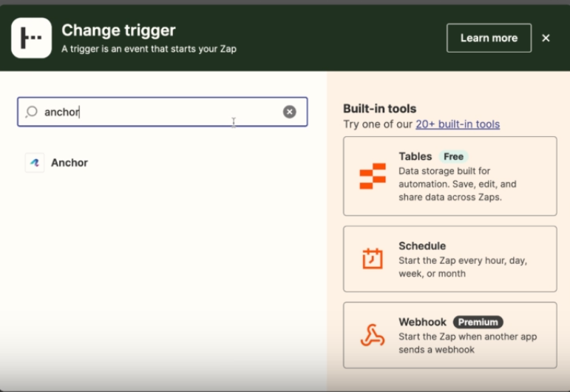This screenshot has width=570, height=392.
Task: Click the Tables data storage description text
Action: coord(458,184)
